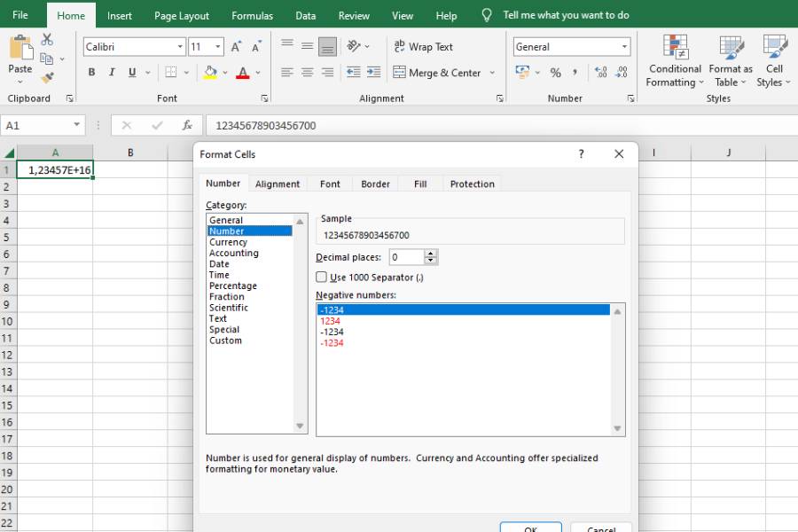Open Accounting Number Format icon
Screen dimensions: 798x532
[x=522, y=73]
